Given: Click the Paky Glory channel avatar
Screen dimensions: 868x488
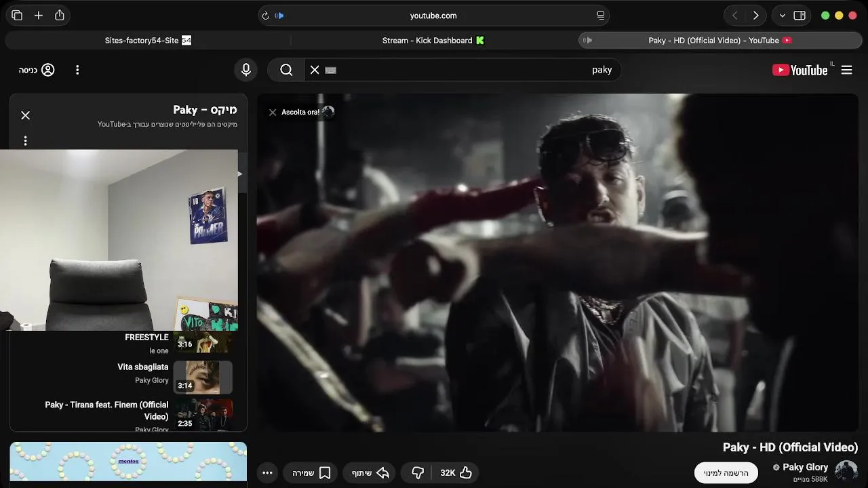Looking at the screenshot, I should pos(846,471).
